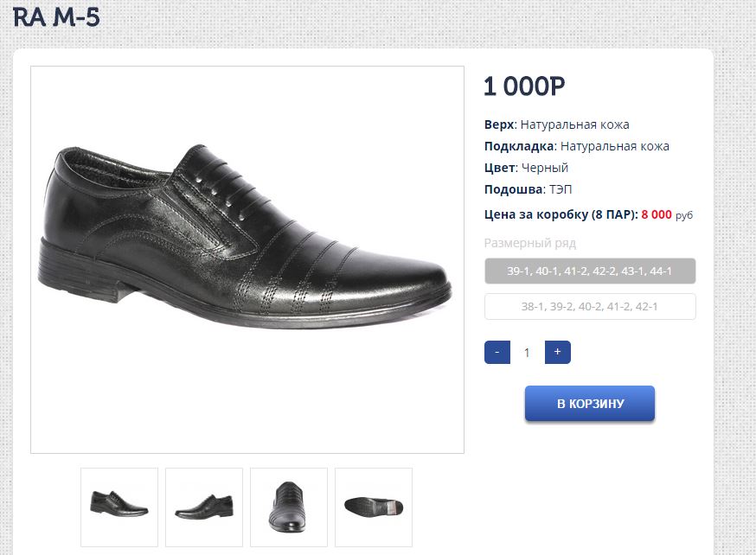Select size range starting with 39-1
Viewport: 756px width, 555px height.
pyautogui.click(x=590, y=271)
